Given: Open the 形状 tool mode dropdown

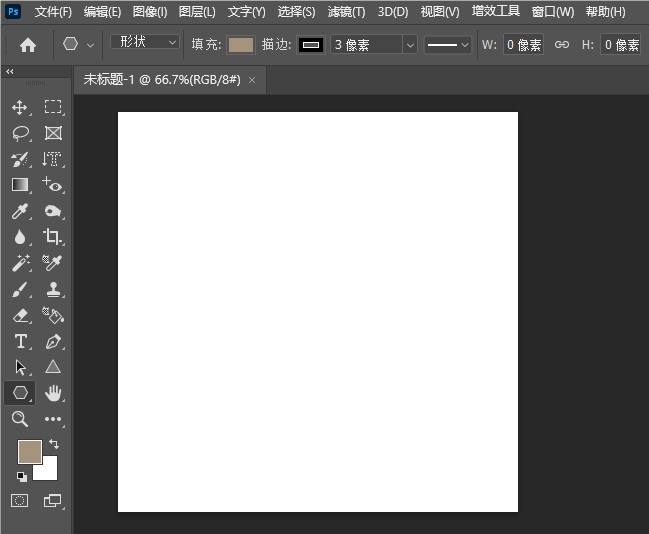Looking at the screenshot, I should point(145,42).
